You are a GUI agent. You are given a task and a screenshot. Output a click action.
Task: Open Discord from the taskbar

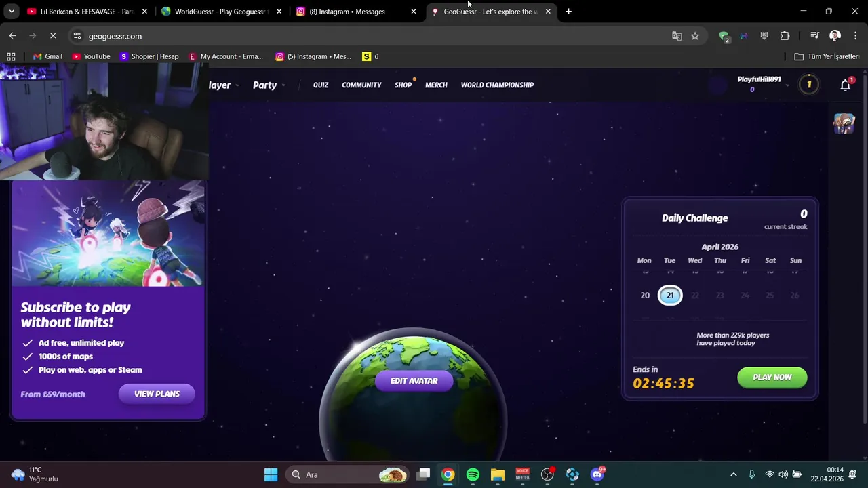click(597, 474)
